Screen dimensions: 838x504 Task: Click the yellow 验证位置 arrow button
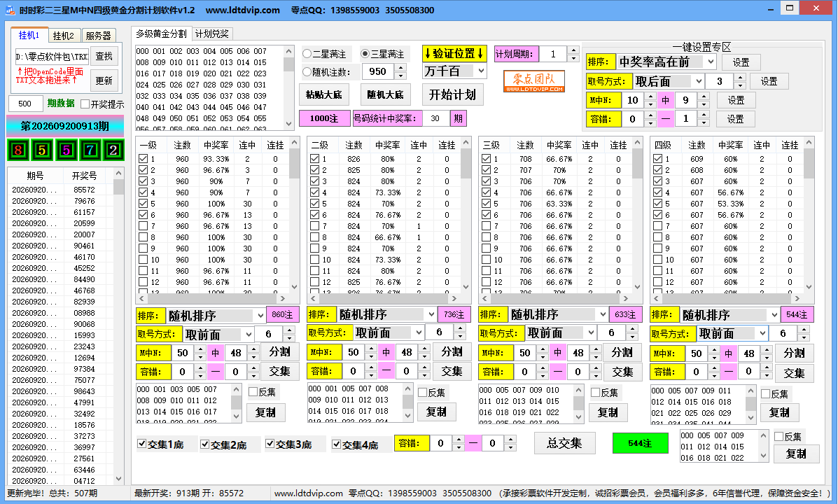454,53
